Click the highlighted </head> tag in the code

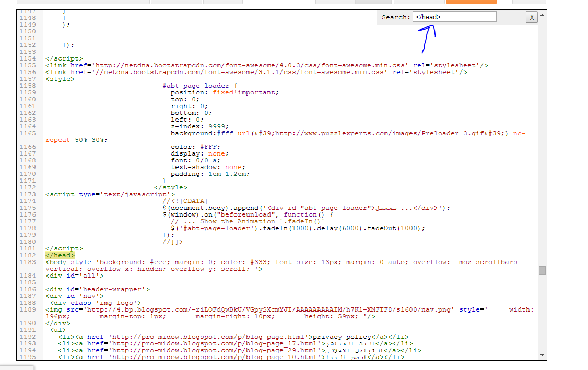tap(60, 255)
